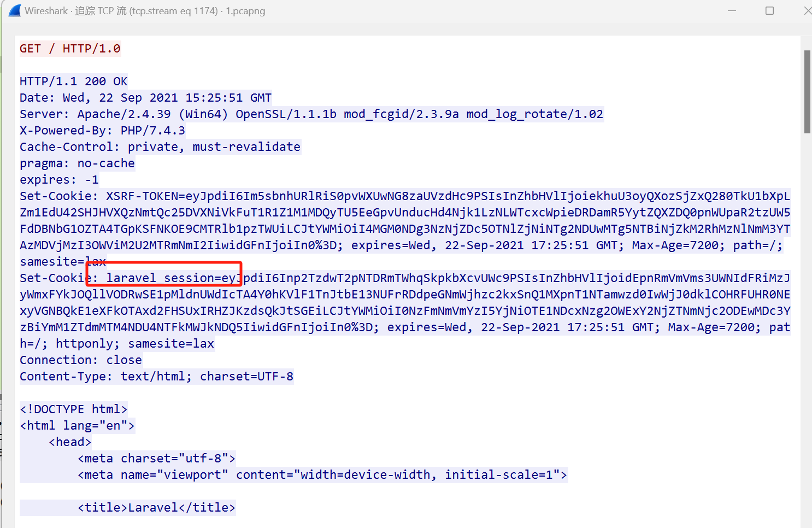This screenshot has width=812, height=528.
Task: Click the "X-Powered-By: PHP/7.4.3" header
Action: point(103,131)
